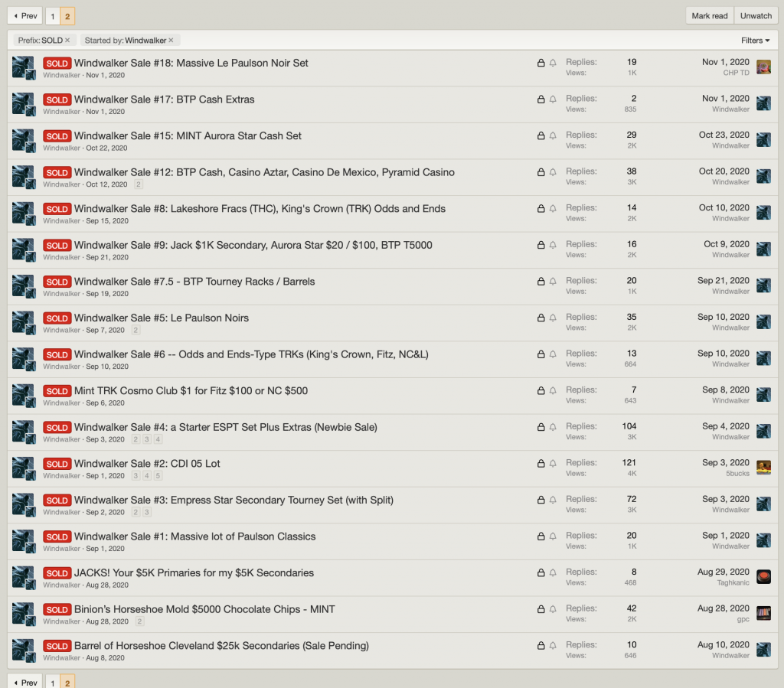The image size is (784, 688).
Task: Remove the Started by: Windwalker filter
Action: (171, 41)
